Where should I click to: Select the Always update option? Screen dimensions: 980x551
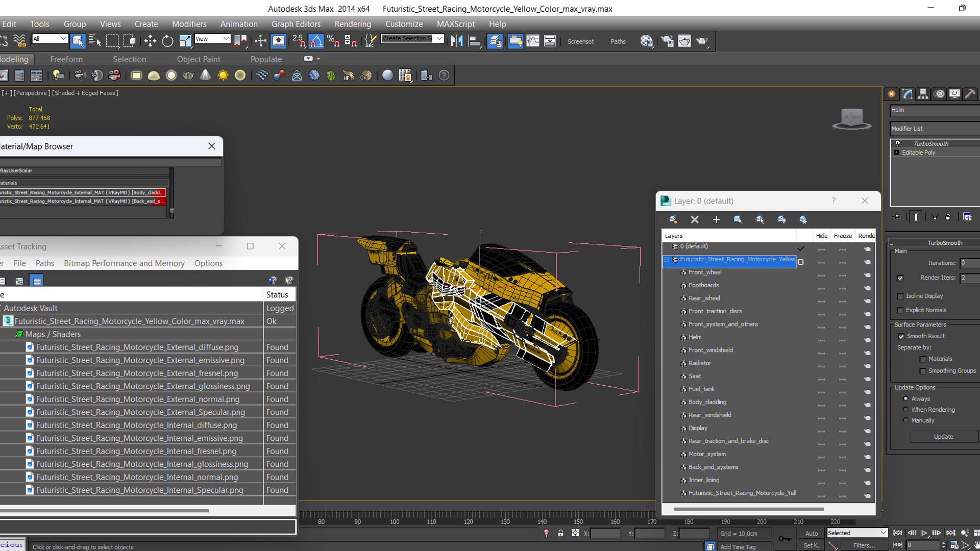(x=906, y=398)
